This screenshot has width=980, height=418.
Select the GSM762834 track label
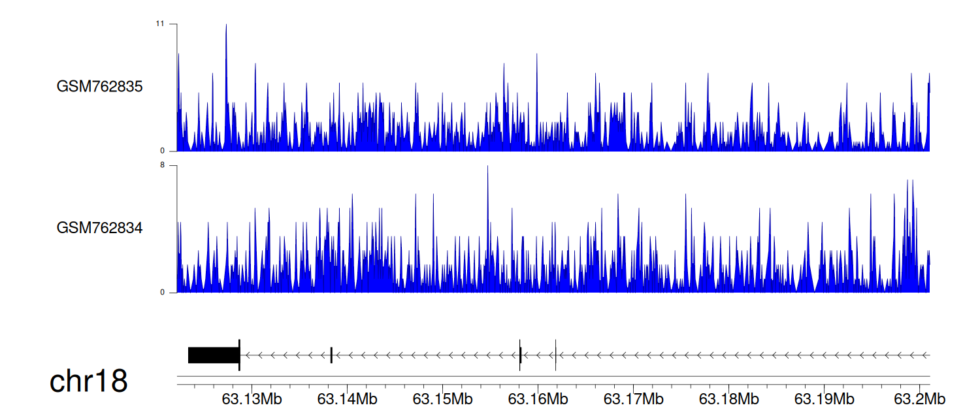point(99,228)
